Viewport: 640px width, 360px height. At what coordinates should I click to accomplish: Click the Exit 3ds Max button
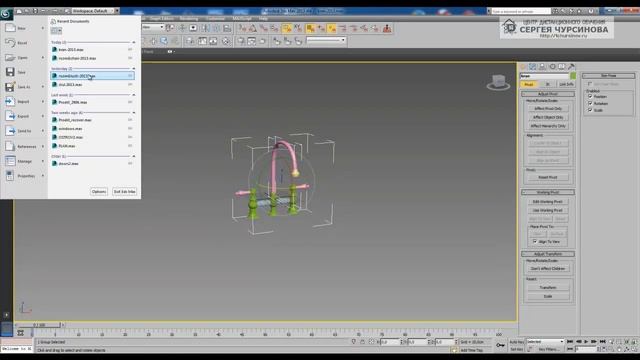tap(124, 191)
